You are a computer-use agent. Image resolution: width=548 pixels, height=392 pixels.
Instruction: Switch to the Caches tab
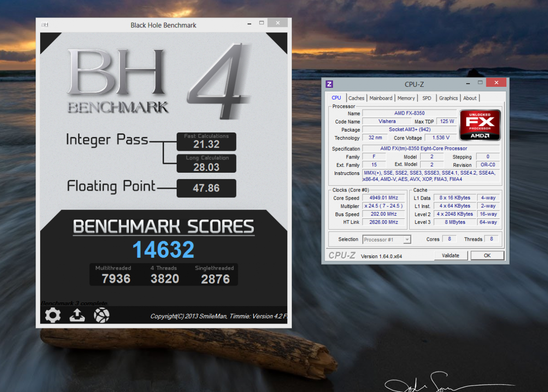click(x=356, y=98)
